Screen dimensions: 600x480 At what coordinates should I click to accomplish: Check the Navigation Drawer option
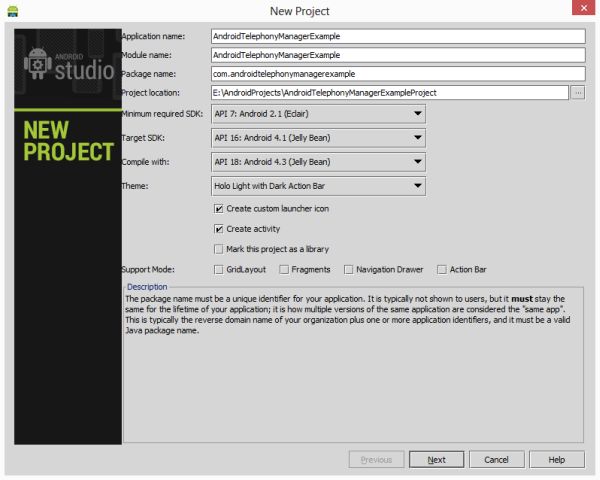(x=349, y=269)
